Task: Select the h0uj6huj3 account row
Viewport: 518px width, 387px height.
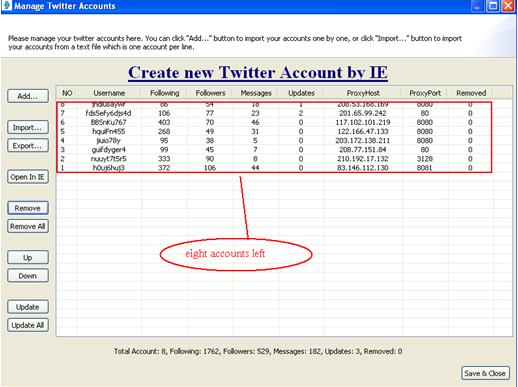Action: coord(274,168)
